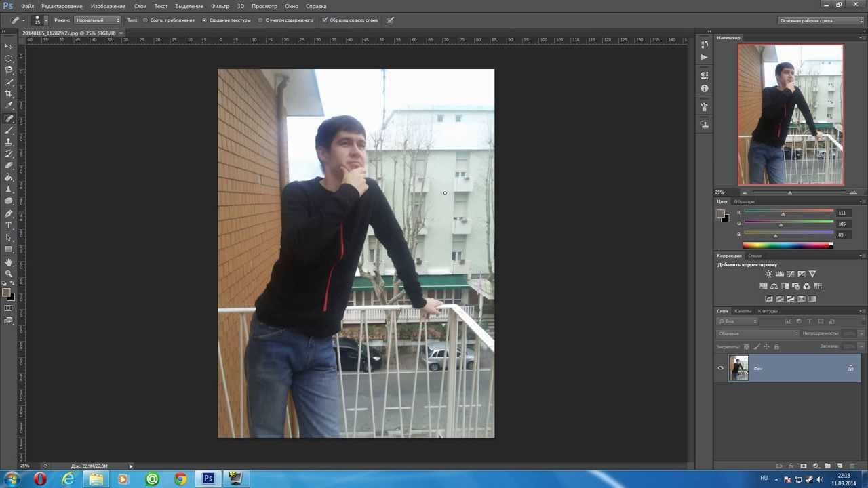
Task: Open the Файл menu
Action: coord(27,6)
